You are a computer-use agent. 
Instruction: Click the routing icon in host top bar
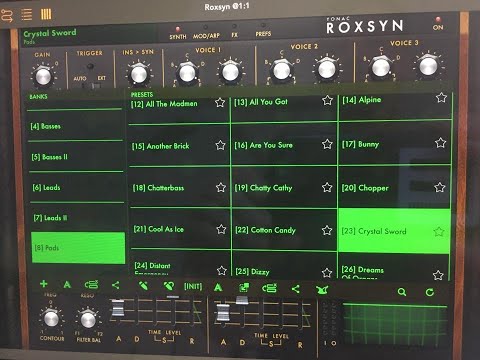7,15
